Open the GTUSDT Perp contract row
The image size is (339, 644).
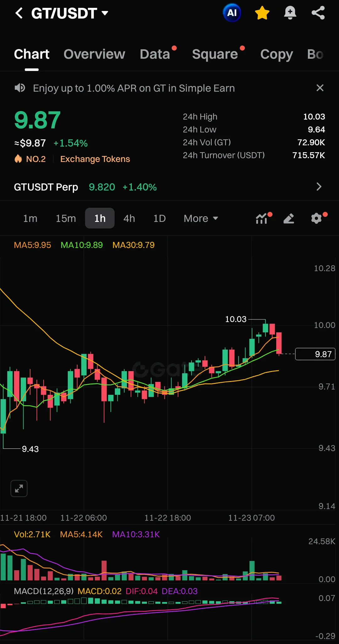click(169, 187)
